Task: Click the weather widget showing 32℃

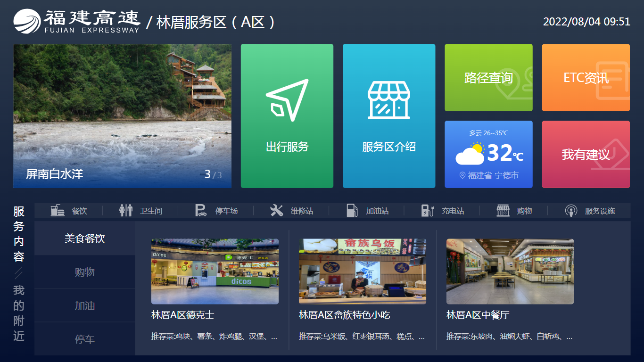Action: pos(488,154)
